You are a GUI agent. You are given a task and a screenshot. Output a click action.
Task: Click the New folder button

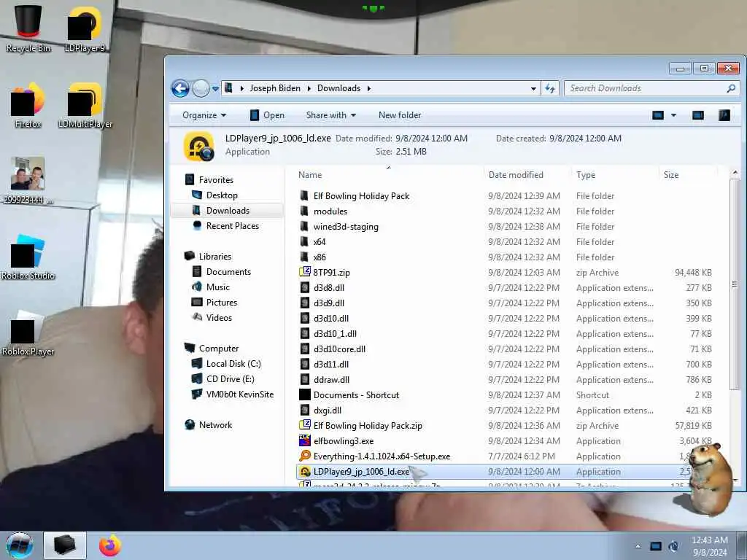400,115
